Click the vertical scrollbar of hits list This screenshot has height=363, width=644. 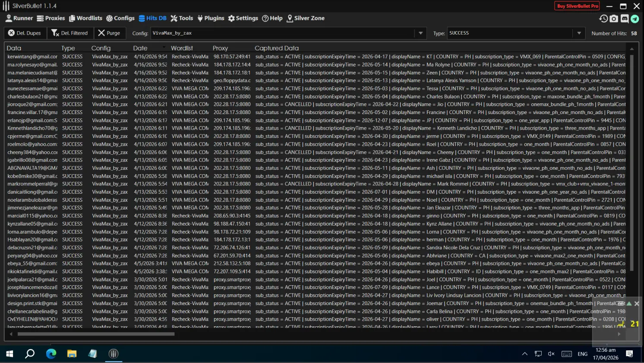pos(631,162)
